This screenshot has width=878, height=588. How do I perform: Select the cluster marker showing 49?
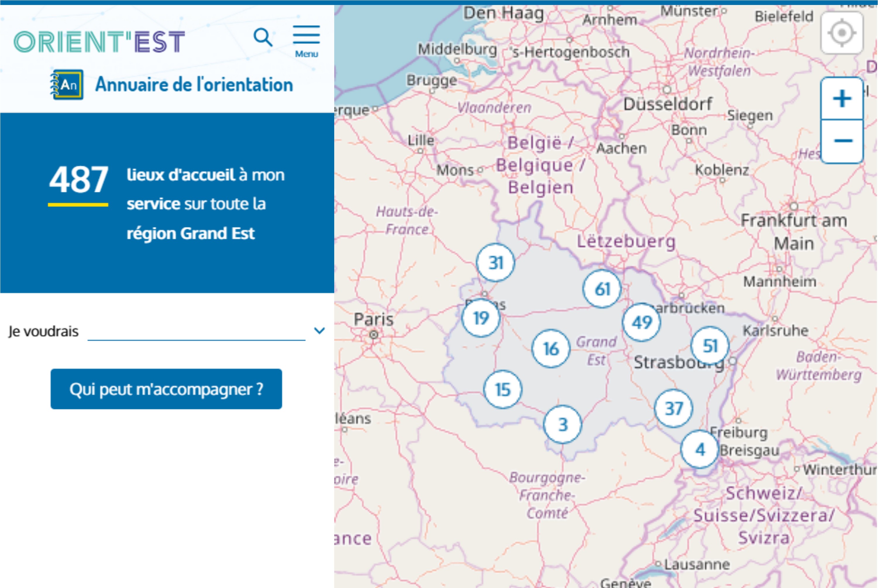[x=641, y=322]
